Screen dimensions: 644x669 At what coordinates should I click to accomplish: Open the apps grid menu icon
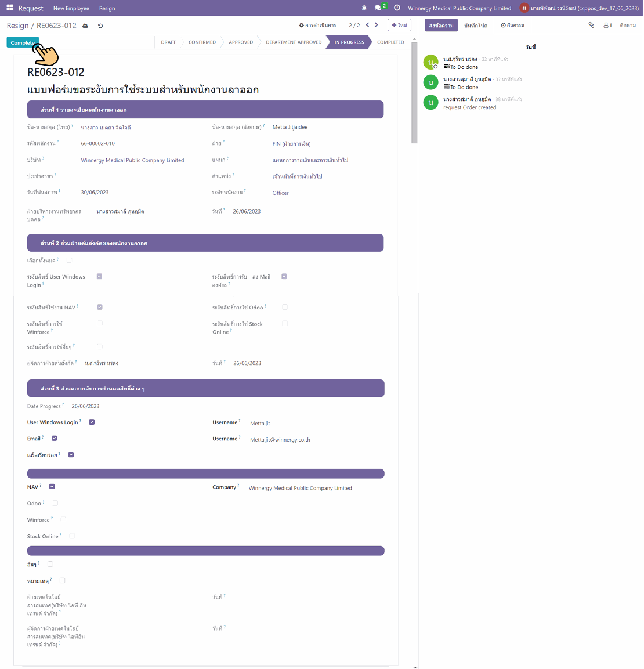click(x=10, y=8)
